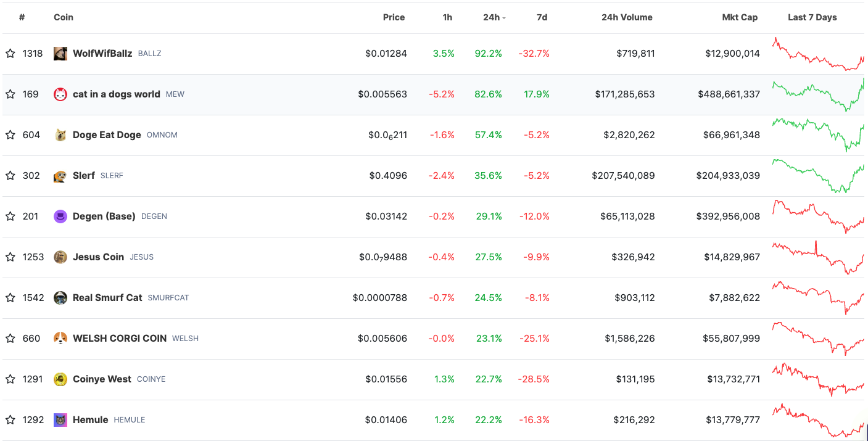Viewport: 868px width, 441px height.
Task: Star the Slerf coin as favorite
Action: 10,176
